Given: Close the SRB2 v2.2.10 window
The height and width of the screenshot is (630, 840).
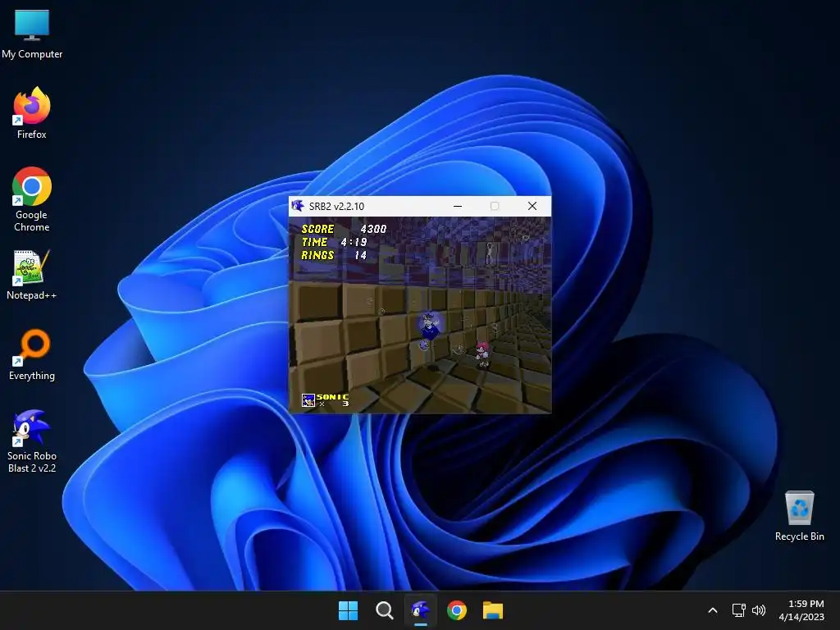Looking at the screenshot, I should coord(532,206).
